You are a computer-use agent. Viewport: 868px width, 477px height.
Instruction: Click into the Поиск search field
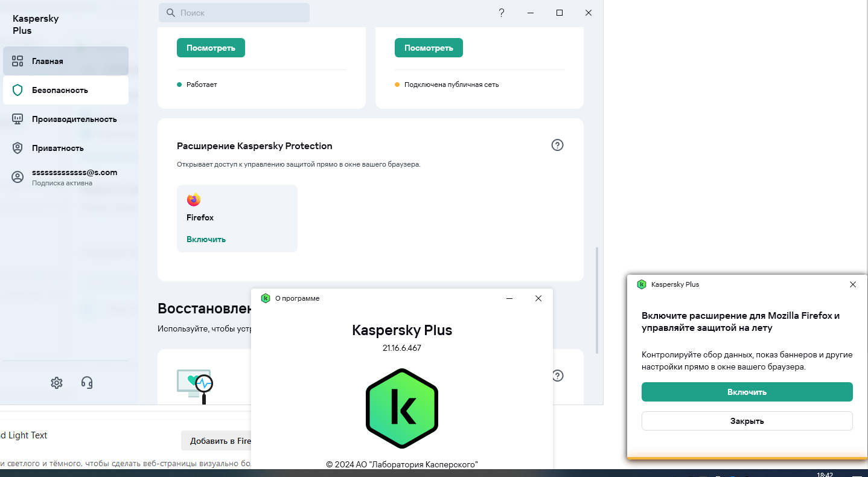(x=234, y=13)
